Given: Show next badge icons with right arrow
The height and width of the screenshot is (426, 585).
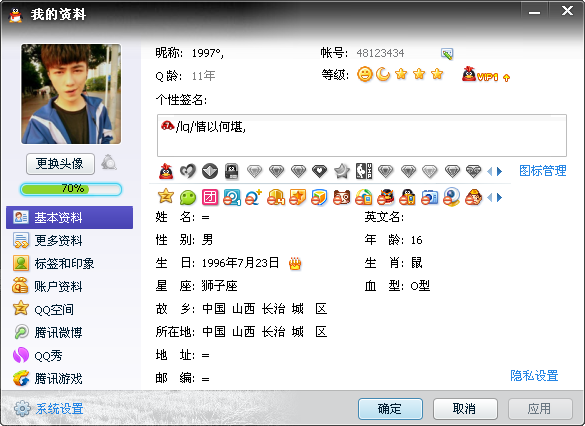Looking at the screenshot, I should click(x=500, y=171).
